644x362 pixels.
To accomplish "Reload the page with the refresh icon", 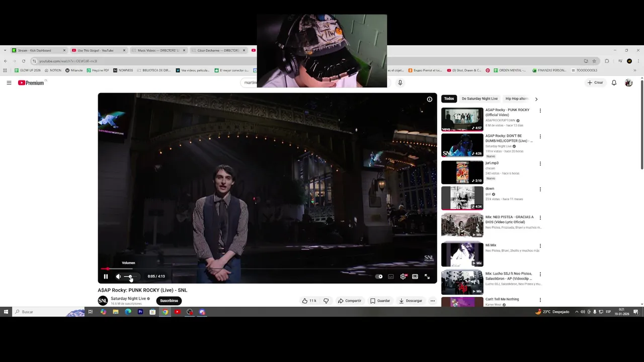I will (23, 61).
